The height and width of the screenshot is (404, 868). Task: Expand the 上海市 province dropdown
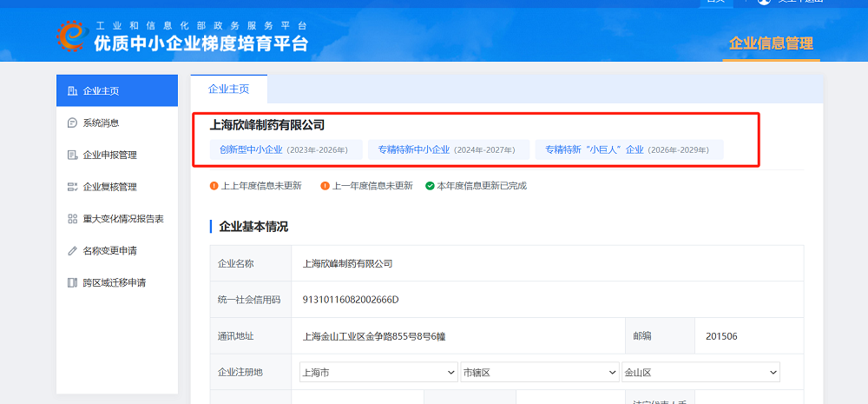(x=378, y=373)
